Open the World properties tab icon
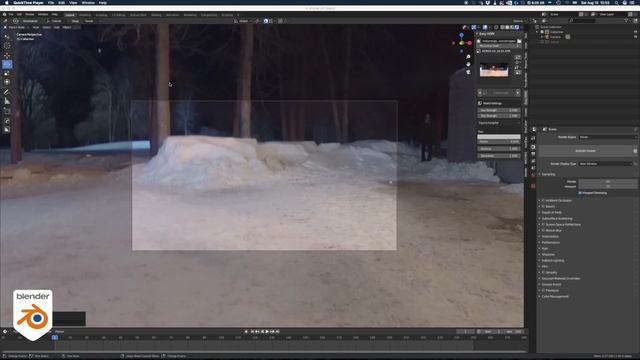The height and width of the screenshot is (360, 640). click(x=533, y=175)
